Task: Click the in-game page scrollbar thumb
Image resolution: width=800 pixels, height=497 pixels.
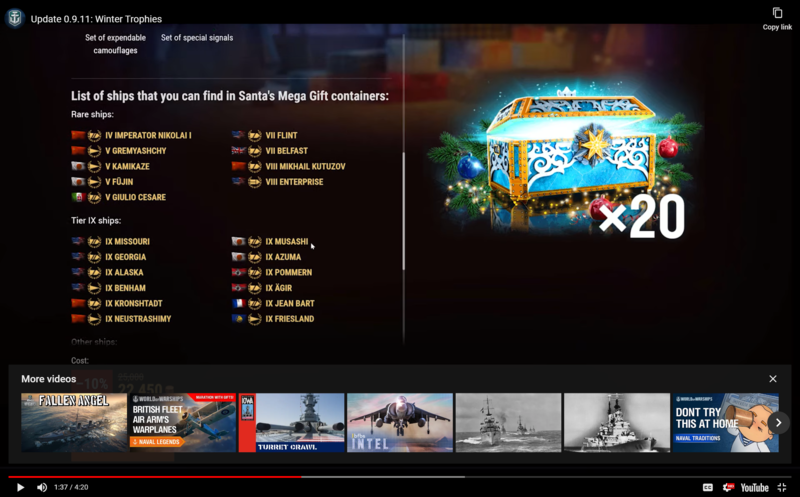Action: (x=404, y=210)
